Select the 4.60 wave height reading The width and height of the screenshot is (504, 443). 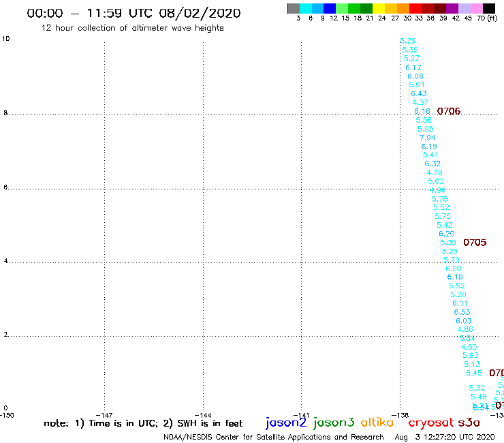469,347
